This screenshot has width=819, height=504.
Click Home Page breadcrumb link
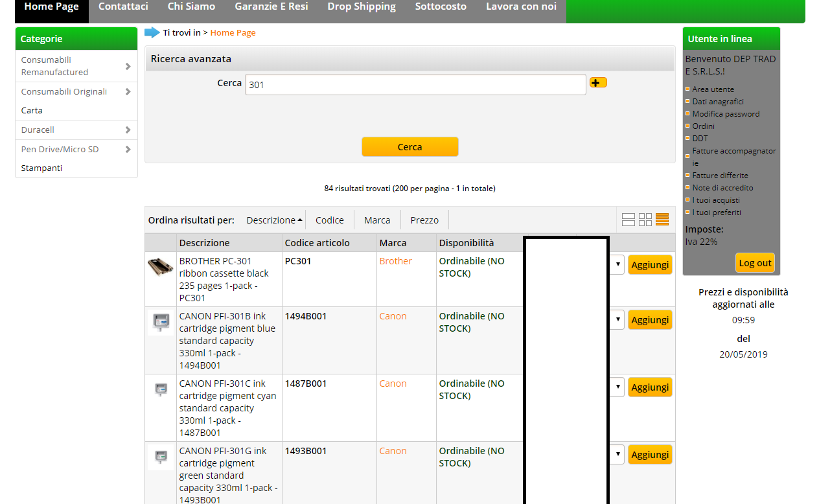[233, 32]
